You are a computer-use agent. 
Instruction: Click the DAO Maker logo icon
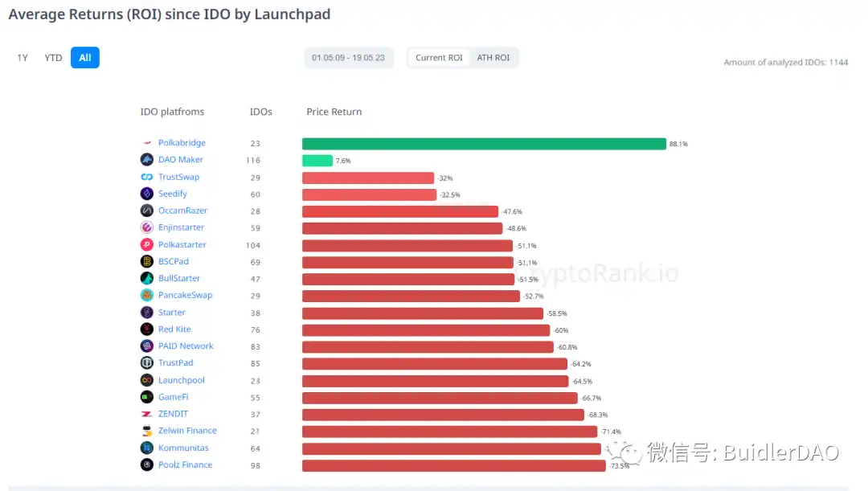click(147, 159)
